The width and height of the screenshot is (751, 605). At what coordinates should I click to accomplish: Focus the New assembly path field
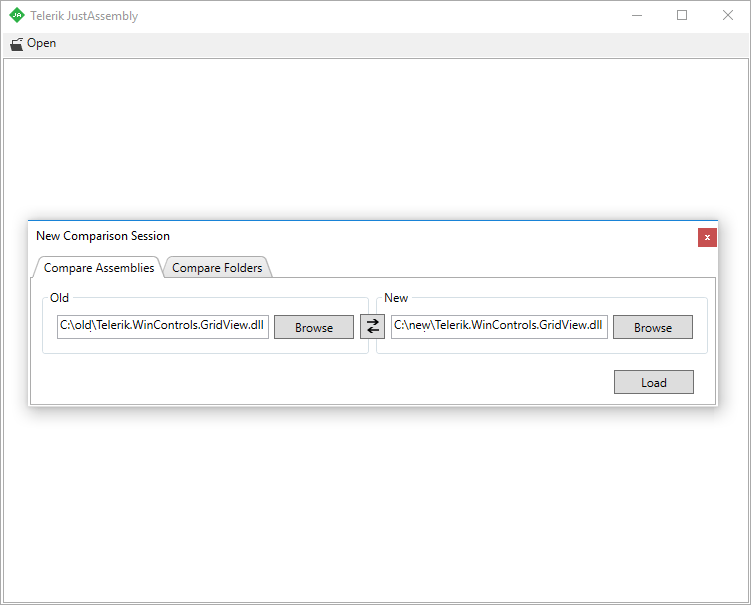point(498,326)
